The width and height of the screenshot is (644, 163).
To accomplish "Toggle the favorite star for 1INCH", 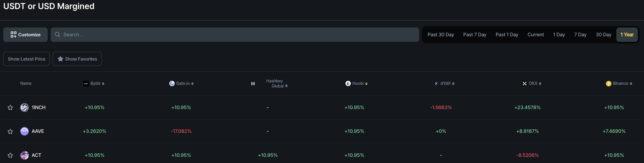I will pyautogui.click(x=10, y=107).
